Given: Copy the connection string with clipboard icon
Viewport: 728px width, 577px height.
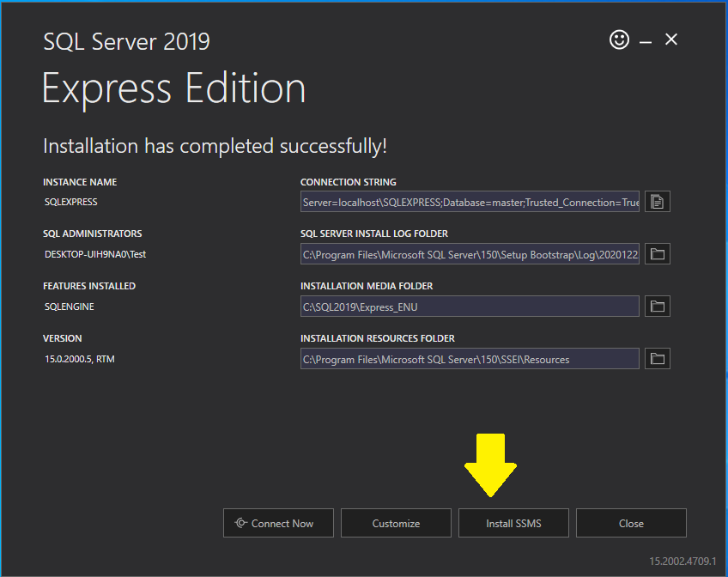Looking at the screenshot, I should click(x=657, y=202).
